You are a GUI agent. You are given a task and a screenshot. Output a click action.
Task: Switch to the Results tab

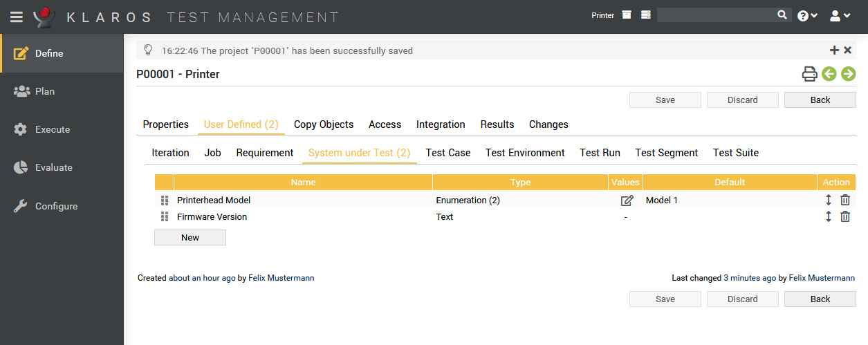[x=497, y=124]
